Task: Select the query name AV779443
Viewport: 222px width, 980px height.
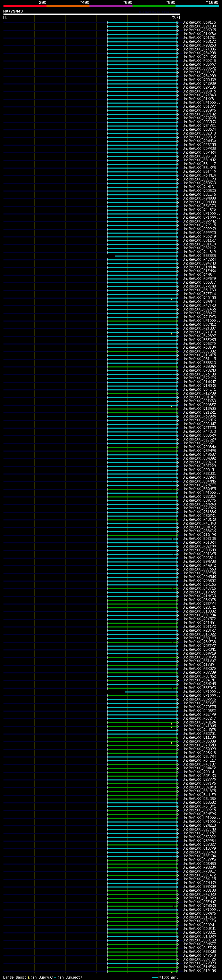Action: tap(13, 11)
